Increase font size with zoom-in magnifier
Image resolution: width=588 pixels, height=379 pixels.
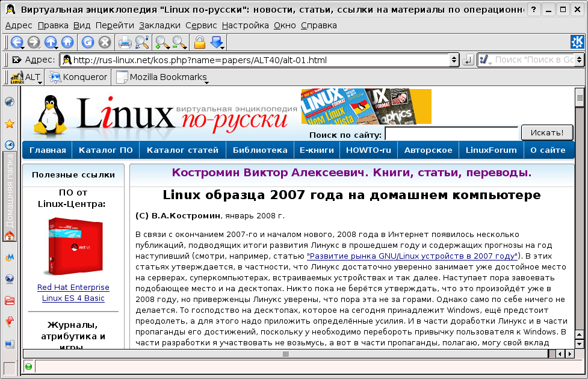[162, 42]
